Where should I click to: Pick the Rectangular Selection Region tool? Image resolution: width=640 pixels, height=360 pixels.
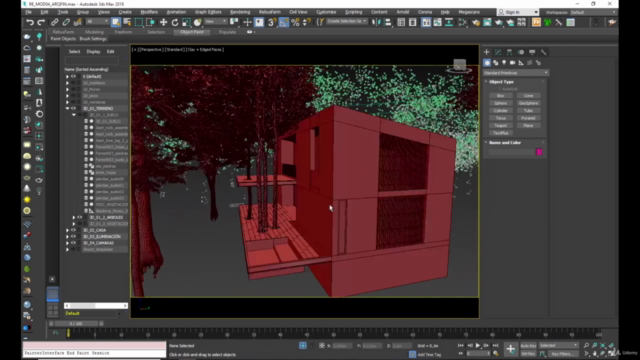(x=139, y=22)
